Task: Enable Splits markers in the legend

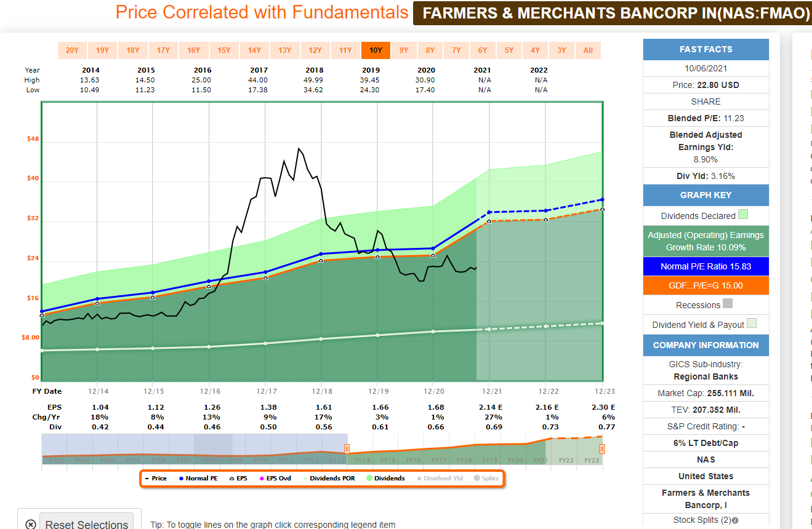Action: 486,478
